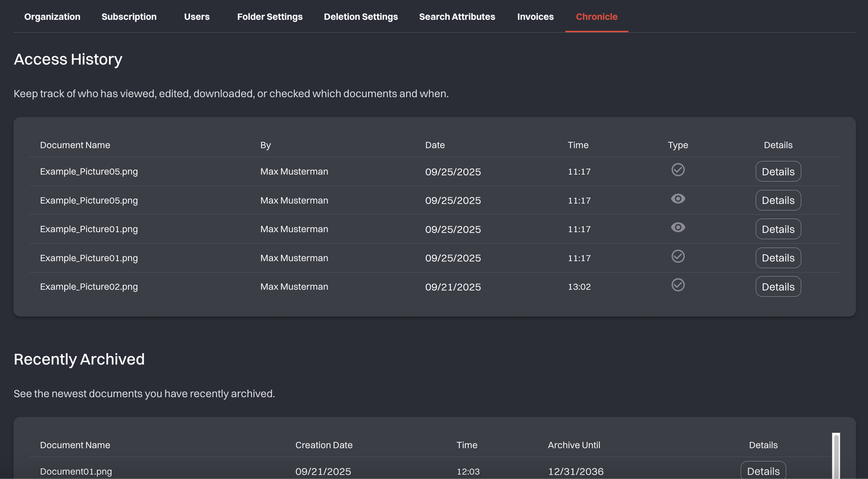Screen dimensions: 868x479
Task: Go to Deletion Settings tab
Action: click(360, 17)
